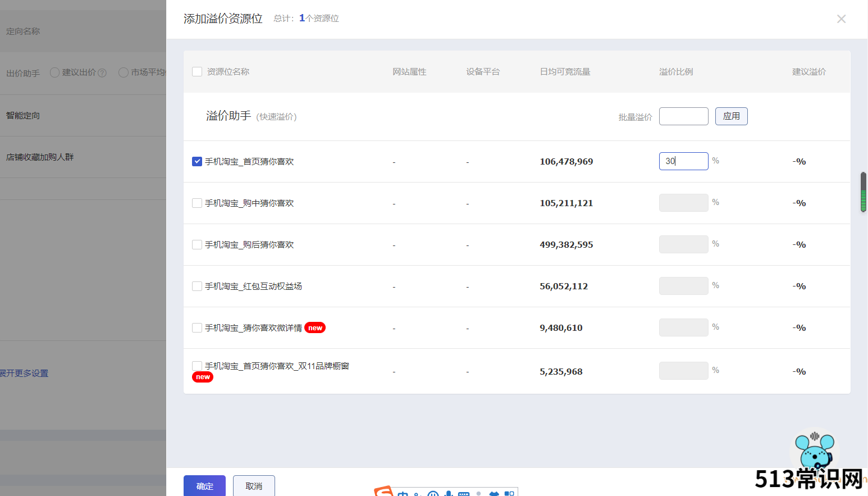Click the 总计: 1个资源位 summary text

[306, 19]
